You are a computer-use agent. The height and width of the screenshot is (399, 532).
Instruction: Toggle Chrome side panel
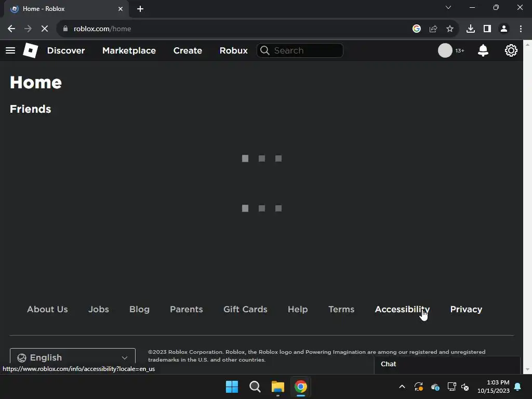click(x=487, y=29)
